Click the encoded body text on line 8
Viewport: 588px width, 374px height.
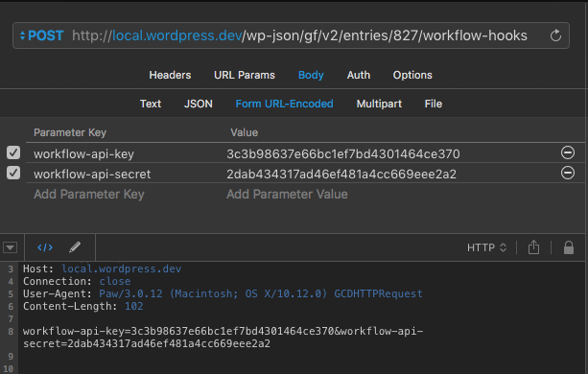[x=223, y=338]
